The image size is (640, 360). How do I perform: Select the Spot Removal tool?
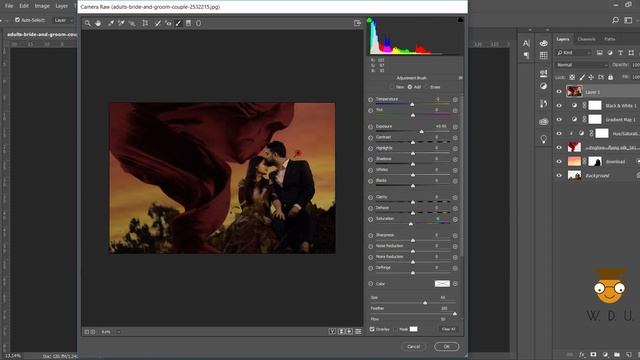point(158,23)
